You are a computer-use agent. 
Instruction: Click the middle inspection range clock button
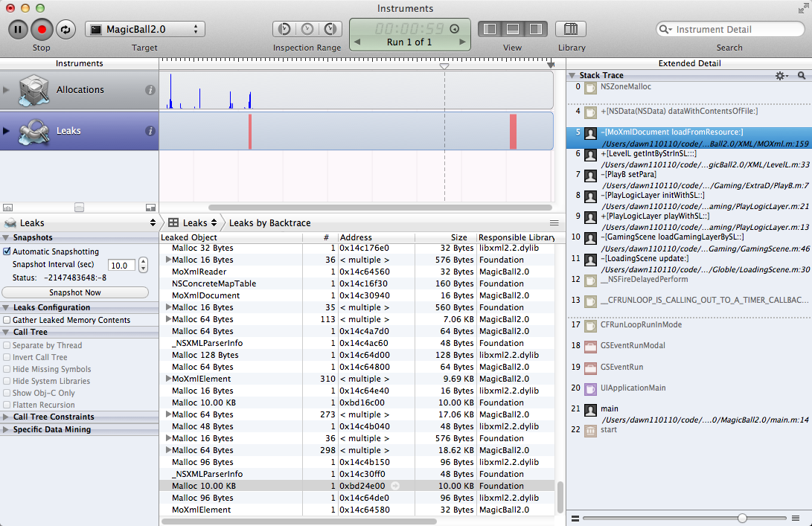tap(307, 29)
